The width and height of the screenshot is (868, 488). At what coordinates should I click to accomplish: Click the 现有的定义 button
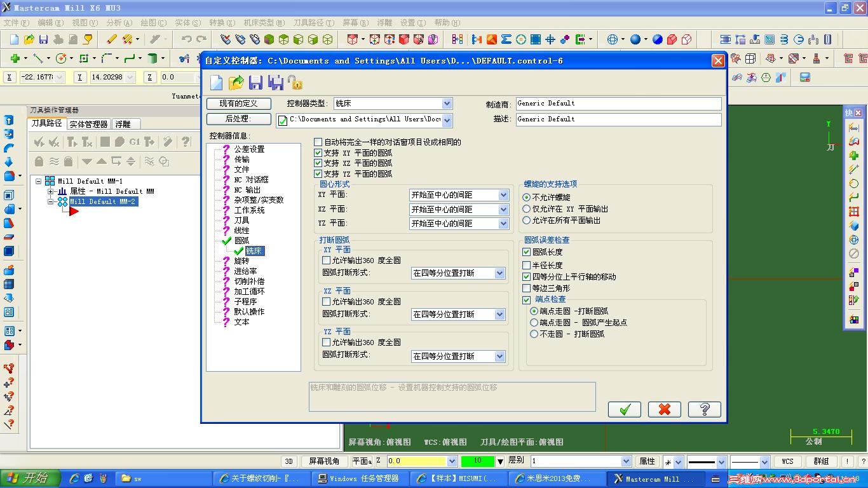239,104
